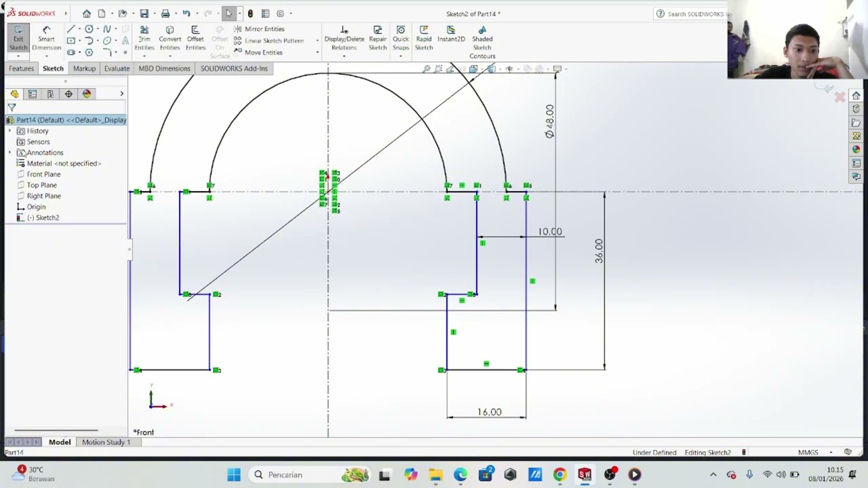Image resolution: width=868 pixels, height=488 pixels.
Task: Open the DimXpertManager tab
Action: (x=68, y=94)
